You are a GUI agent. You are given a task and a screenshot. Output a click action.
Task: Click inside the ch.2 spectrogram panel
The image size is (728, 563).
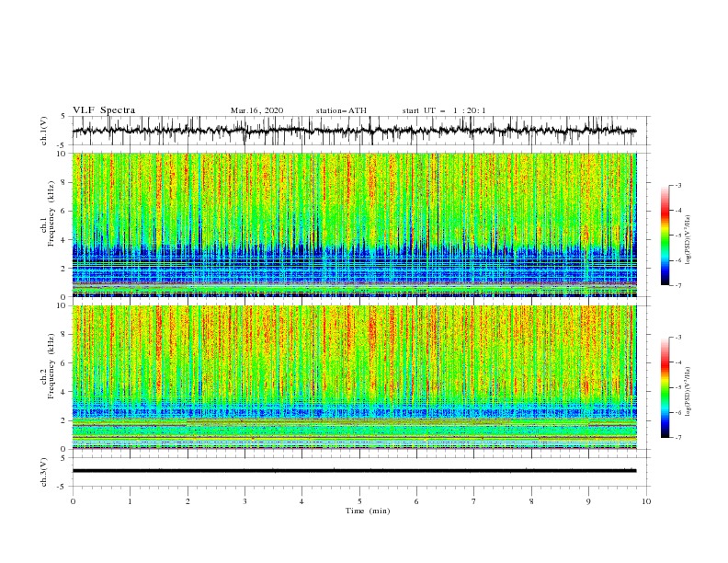pyautogui.click(x=354, y=377)
